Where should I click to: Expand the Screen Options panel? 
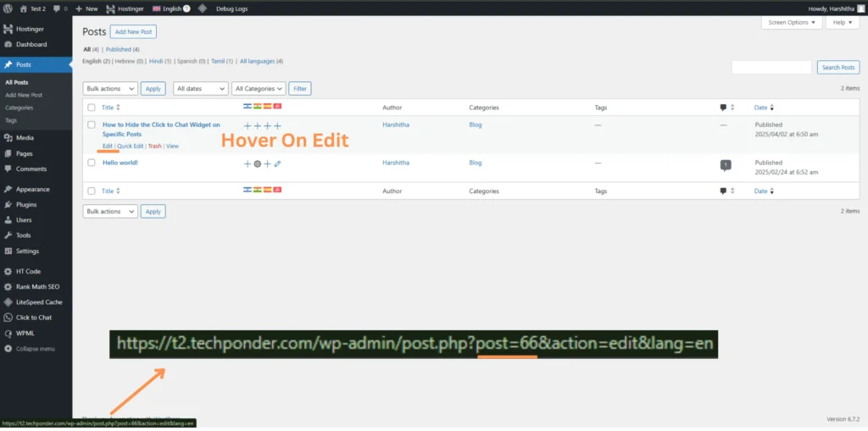(791, 22)
